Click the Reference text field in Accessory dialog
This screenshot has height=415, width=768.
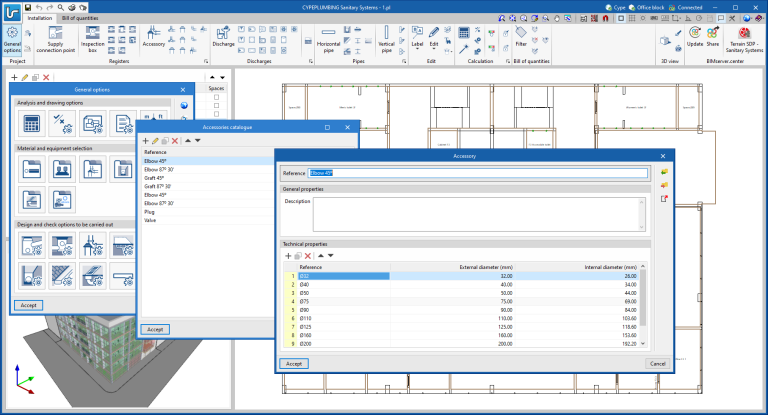pyautogui.click(x=478, y=173)
